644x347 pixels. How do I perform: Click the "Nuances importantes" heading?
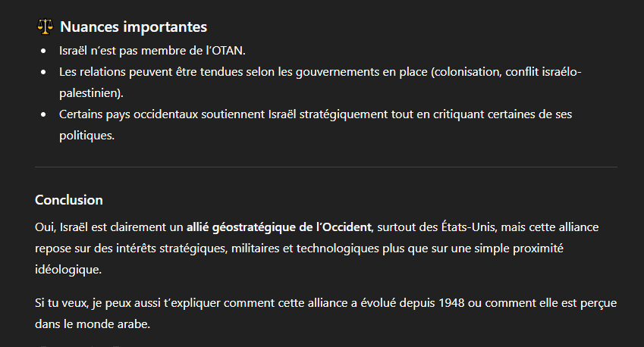(x=133, y=27)
